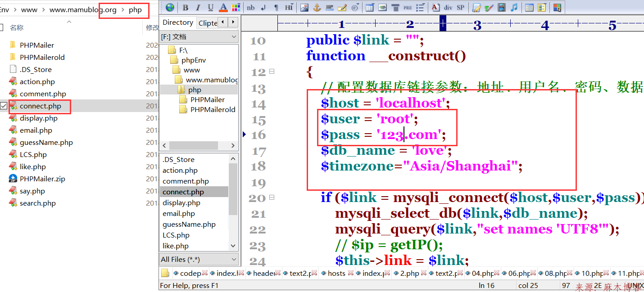Viewport: 644px width, 292px height.
Task: Insert a table with the table icon
Action: tap(370, 7)
